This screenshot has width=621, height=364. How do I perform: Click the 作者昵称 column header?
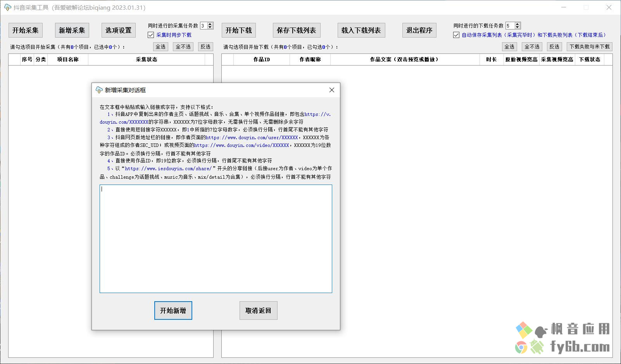(310, 59)
